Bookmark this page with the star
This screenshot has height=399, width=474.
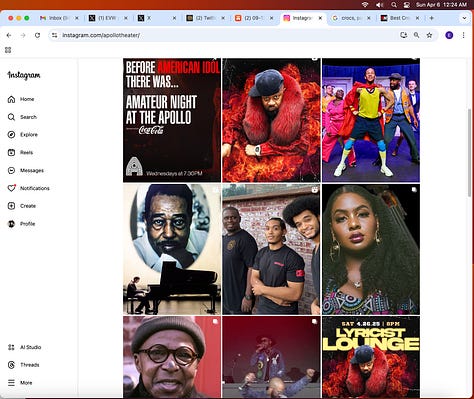click(x=429, y=35)
